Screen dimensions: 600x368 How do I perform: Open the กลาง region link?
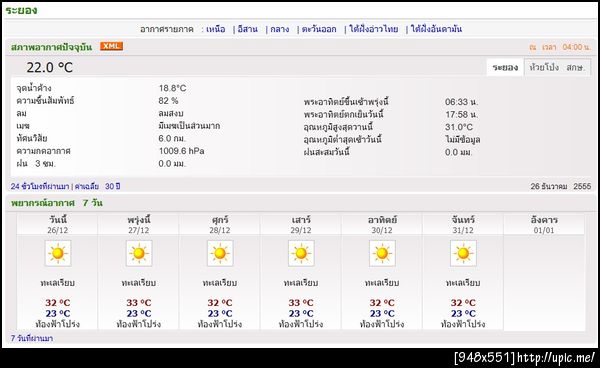(x=279, y=29)
